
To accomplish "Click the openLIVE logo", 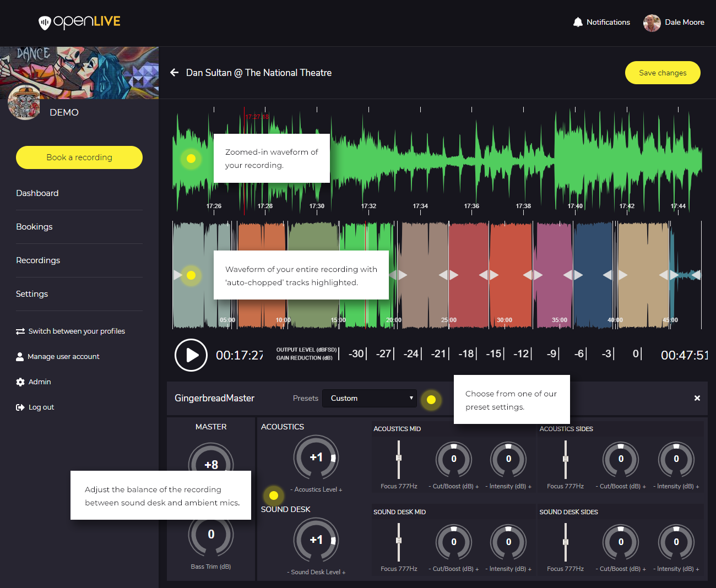I will tap(79, 22).
